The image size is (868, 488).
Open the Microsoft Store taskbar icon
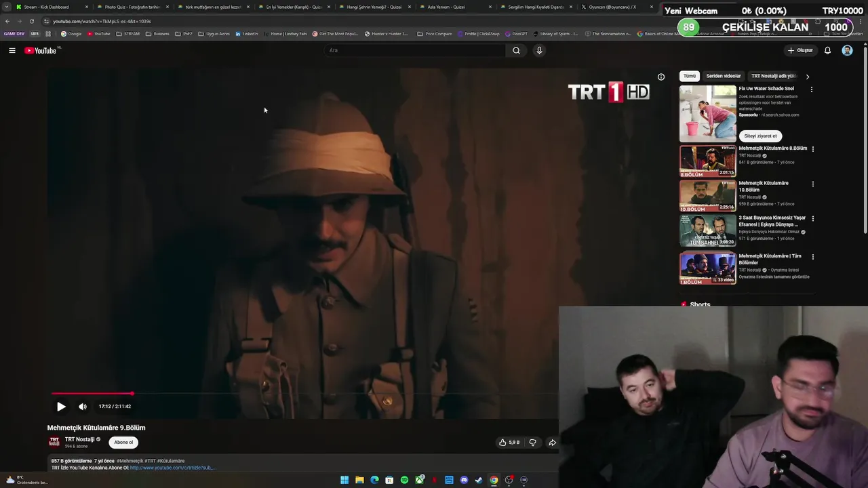tap(389, 480)
